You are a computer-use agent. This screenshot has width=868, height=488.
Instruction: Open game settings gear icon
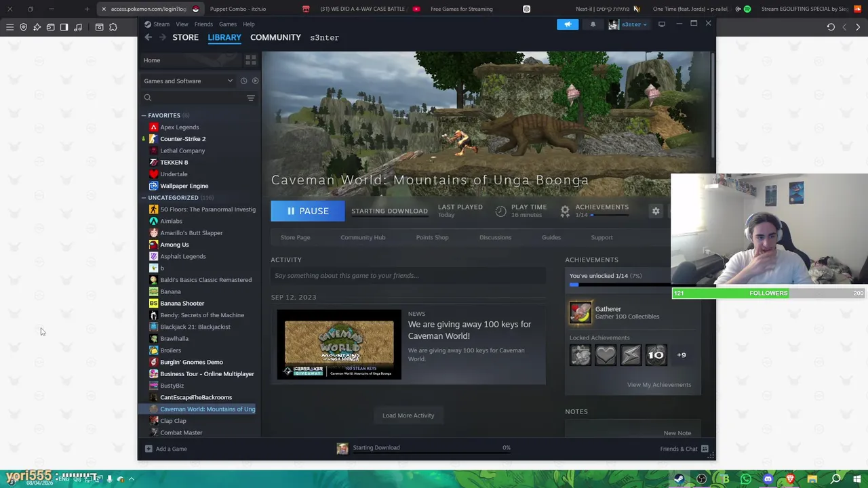656,211
